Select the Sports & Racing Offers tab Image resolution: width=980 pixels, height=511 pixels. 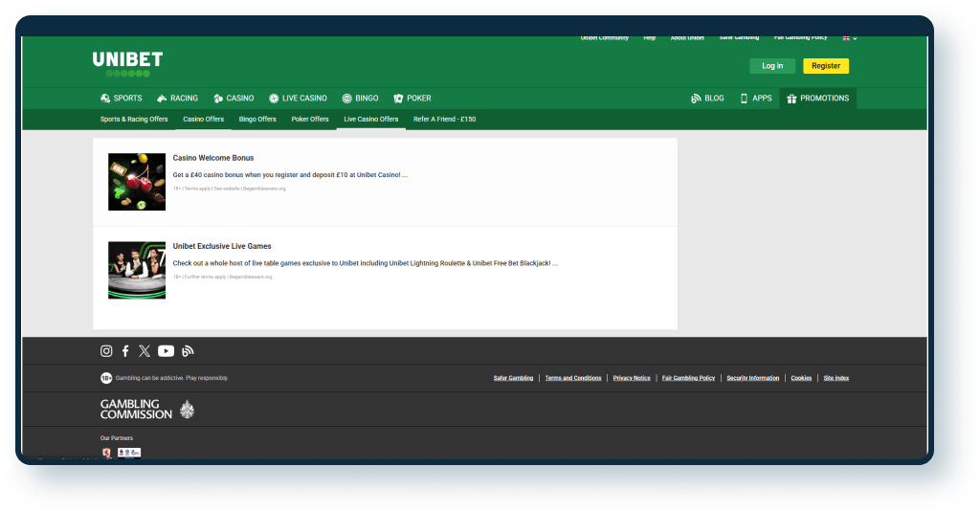point(134,119)
